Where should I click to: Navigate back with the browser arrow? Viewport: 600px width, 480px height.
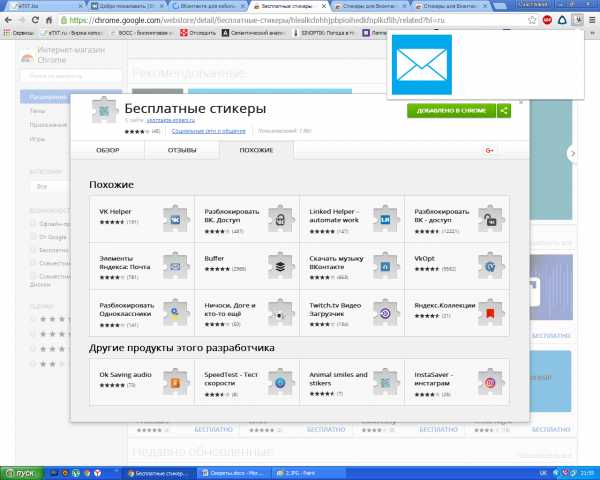(x=8, y=20)
